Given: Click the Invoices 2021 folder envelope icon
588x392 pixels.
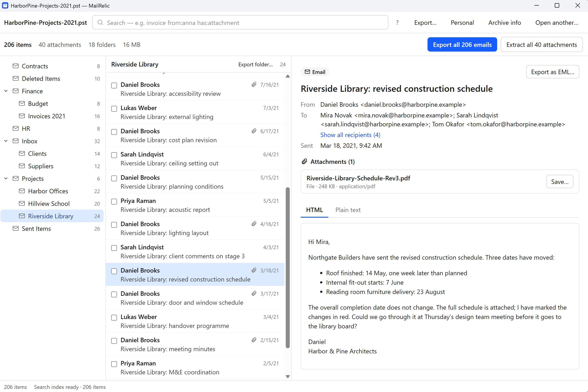Looking at the screenshot, I should [22, 116].
